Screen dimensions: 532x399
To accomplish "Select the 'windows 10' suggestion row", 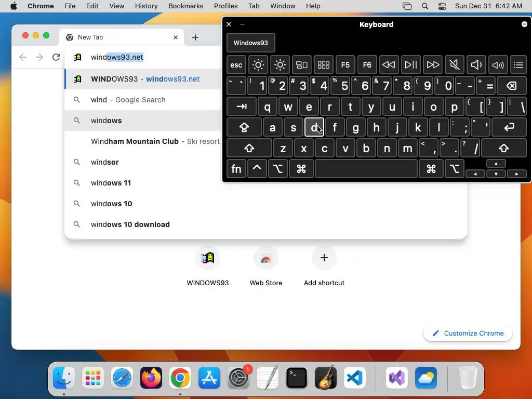I will click(265, 204).
